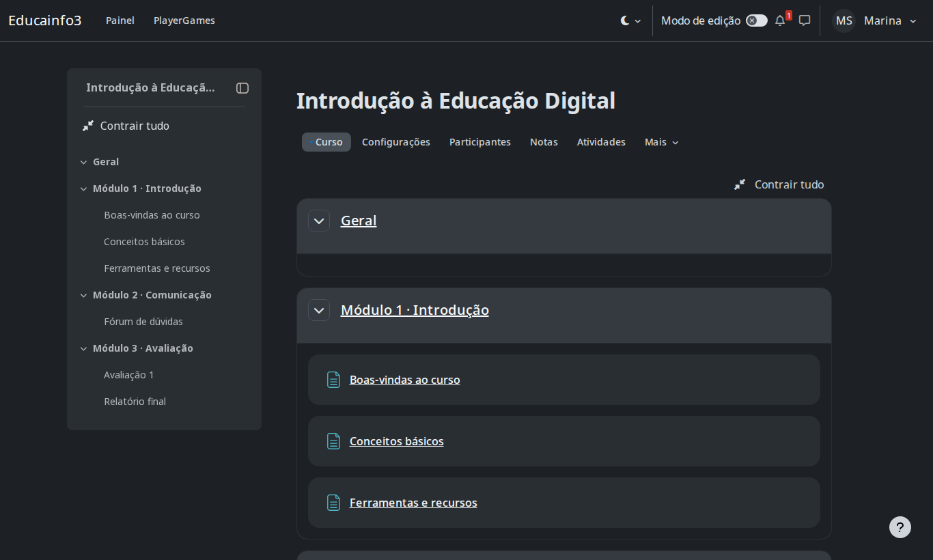Collapse Geral in the course index sidebar
The width and height of the screenshot is (933, 560).
pos(84,163)
